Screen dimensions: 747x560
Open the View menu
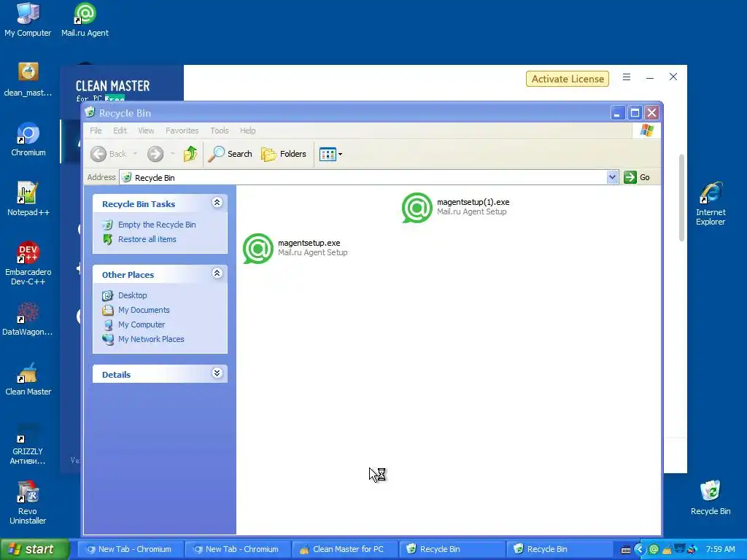click(x=146, y=131)
